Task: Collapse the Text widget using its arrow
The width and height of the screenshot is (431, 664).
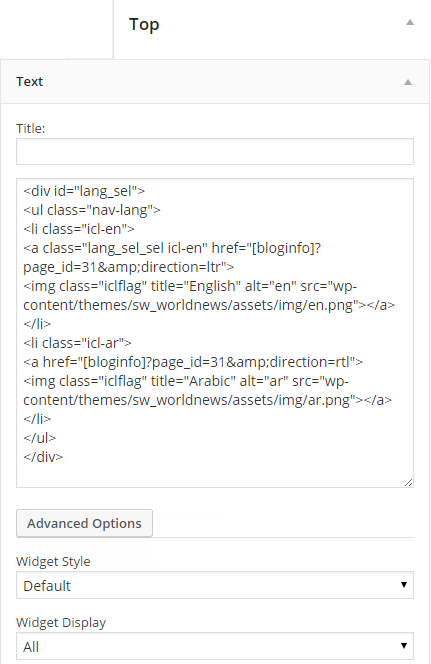Action: (x=408, y=82)
